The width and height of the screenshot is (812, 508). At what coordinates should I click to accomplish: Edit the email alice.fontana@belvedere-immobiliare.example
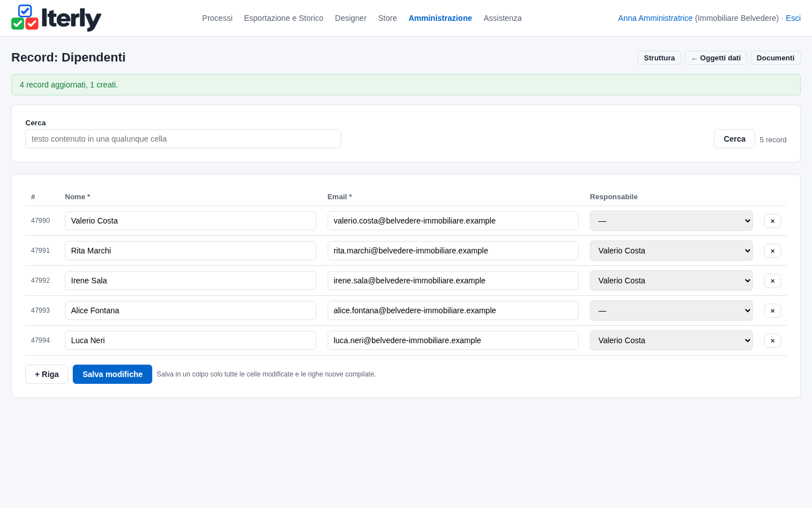point(453,310)
